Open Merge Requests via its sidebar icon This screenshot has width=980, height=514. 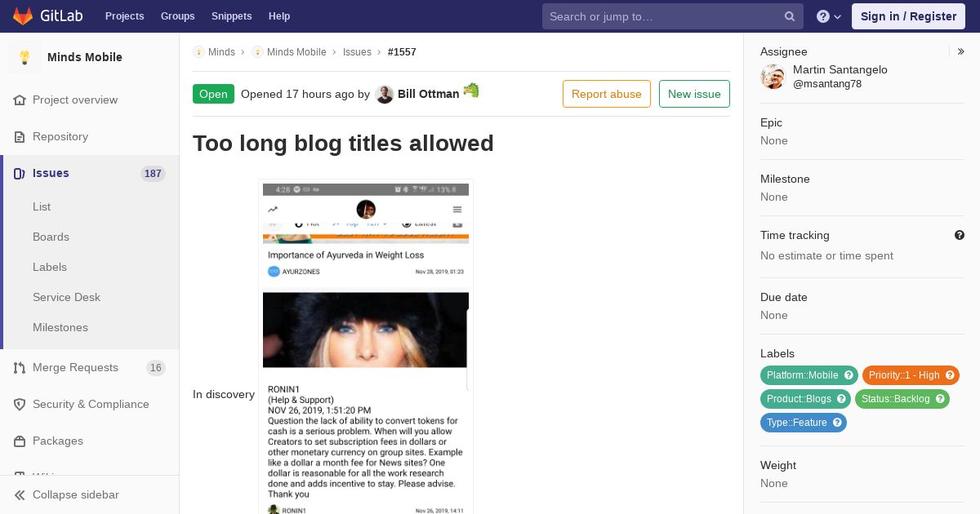pyautogui.click(x=20, y=367)
